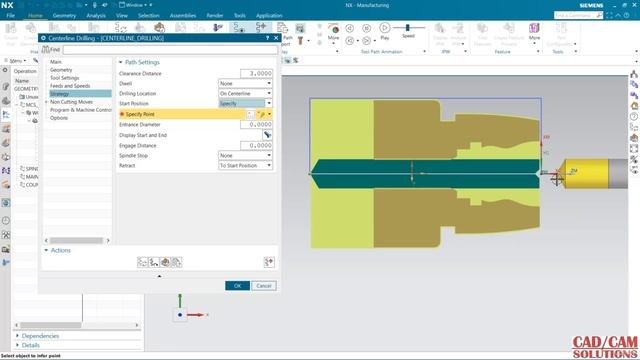
Task: Open the File menu
Action: (x=11, y=16)
